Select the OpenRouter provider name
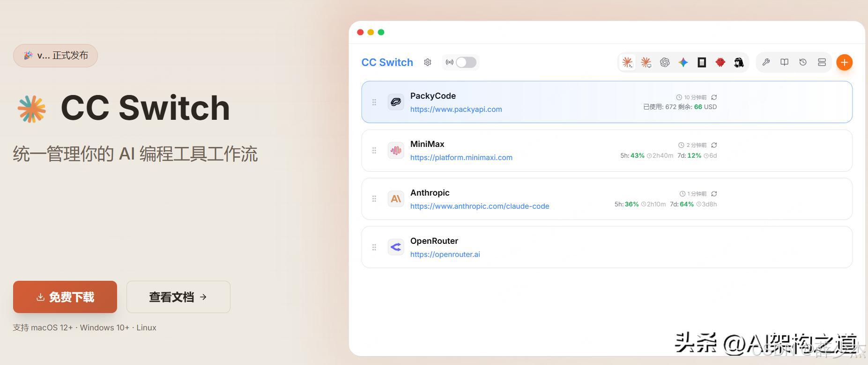 click(x=434, y=241)
